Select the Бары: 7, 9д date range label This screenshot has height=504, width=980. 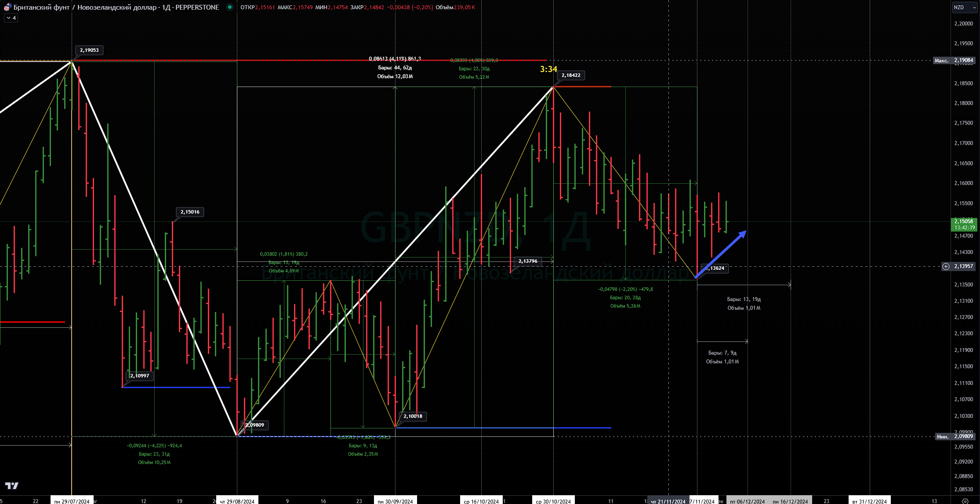(x=722, y=353)
